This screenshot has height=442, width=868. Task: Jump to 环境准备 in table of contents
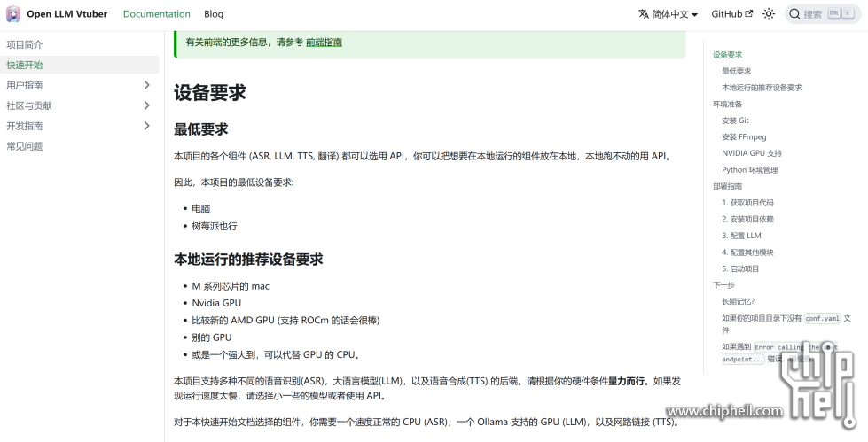[x=727, y=104]
